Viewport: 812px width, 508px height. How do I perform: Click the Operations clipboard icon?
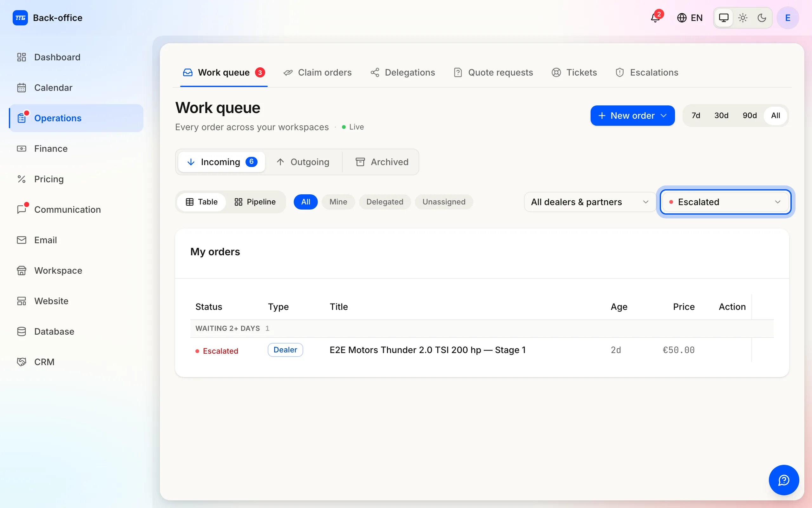pos(22,118)
